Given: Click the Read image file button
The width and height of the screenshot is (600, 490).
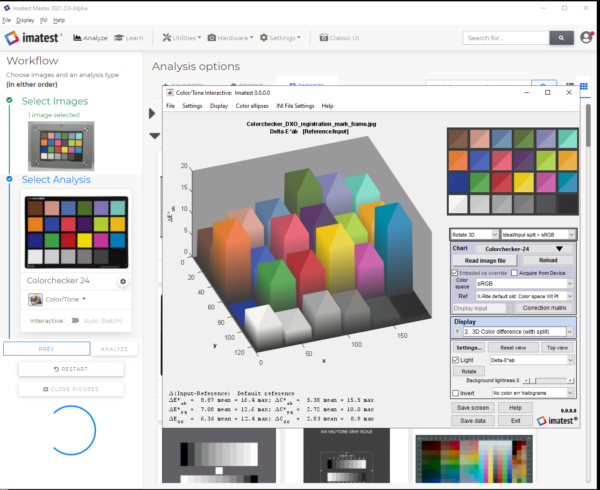Looking at the screenshot, I should (485, 260).
